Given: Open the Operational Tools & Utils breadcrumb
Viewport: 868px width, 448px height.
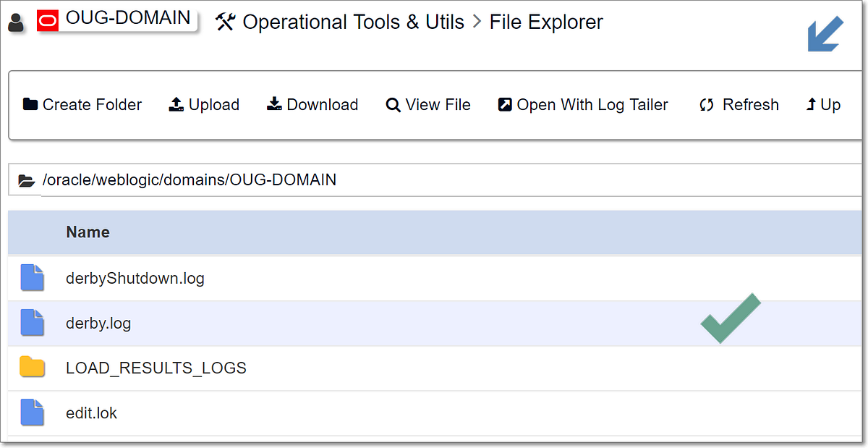Looking at the screenshot, I should [353, 22].
